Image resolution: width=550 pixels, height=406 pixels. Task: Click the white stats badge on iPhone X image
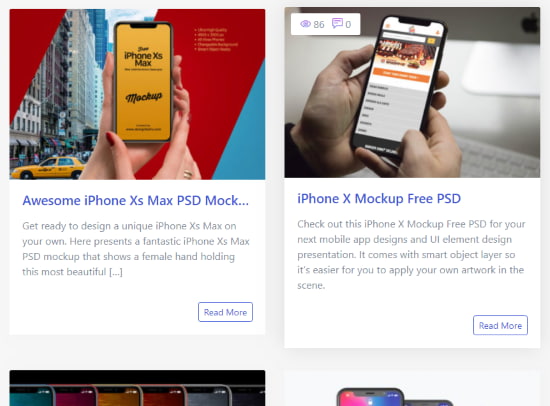click(326, 24)
